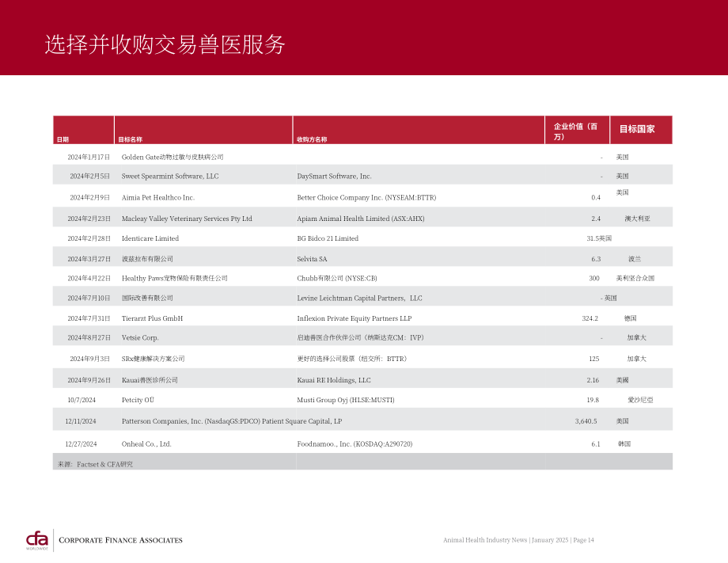Click Foodnamoo., Inc. (KOSDAQ:A290720) cell
The image size is (728, 563).
(x=355, y=444)
